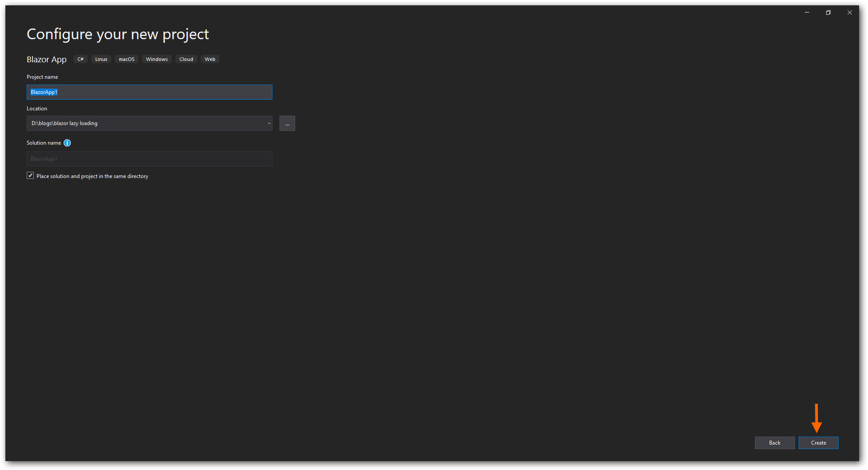
Task: Click the Solution name info icon
Action: [x=67, y=143]
